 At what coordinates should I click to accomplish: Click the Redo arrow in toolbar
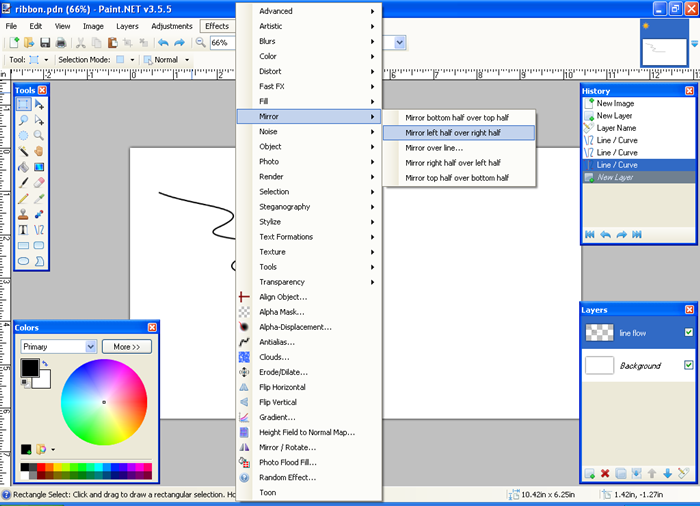179,42
